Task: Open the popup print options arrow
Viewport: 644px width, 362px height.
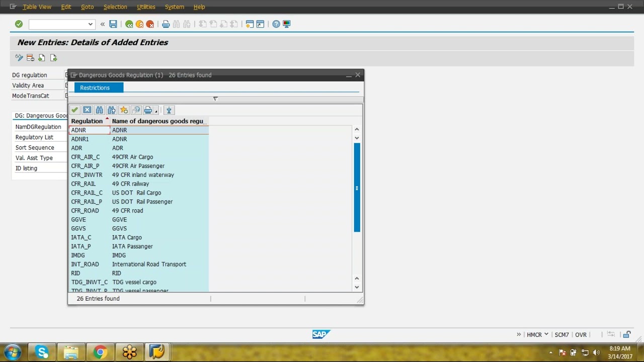Action: click(x=156, y=111)
